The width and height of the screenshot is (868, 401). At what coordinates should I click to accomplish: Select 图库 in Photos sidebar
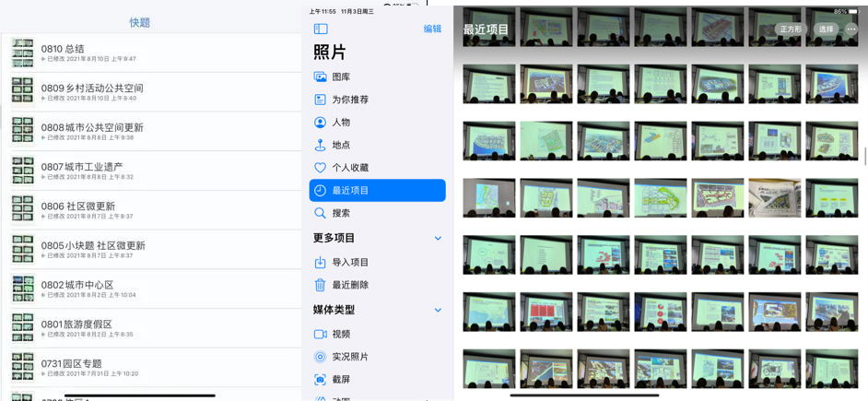tap(378, 77)
